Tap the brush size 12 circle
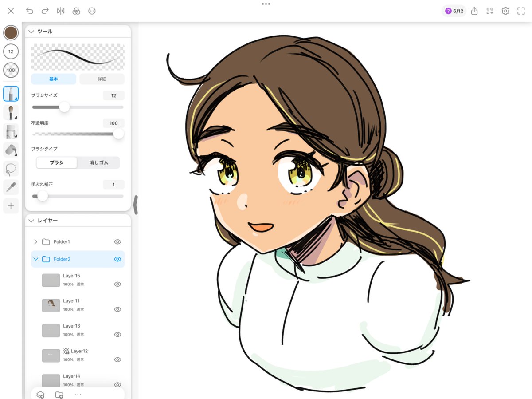 click(11, 51)
